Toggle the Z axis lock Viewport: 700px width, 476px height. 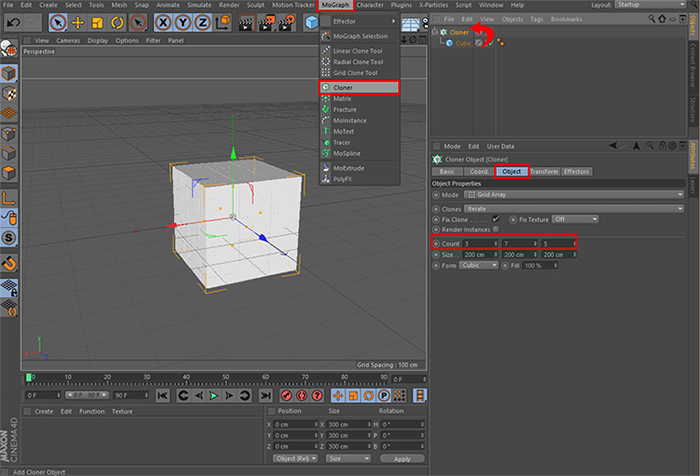click(203, 22)
